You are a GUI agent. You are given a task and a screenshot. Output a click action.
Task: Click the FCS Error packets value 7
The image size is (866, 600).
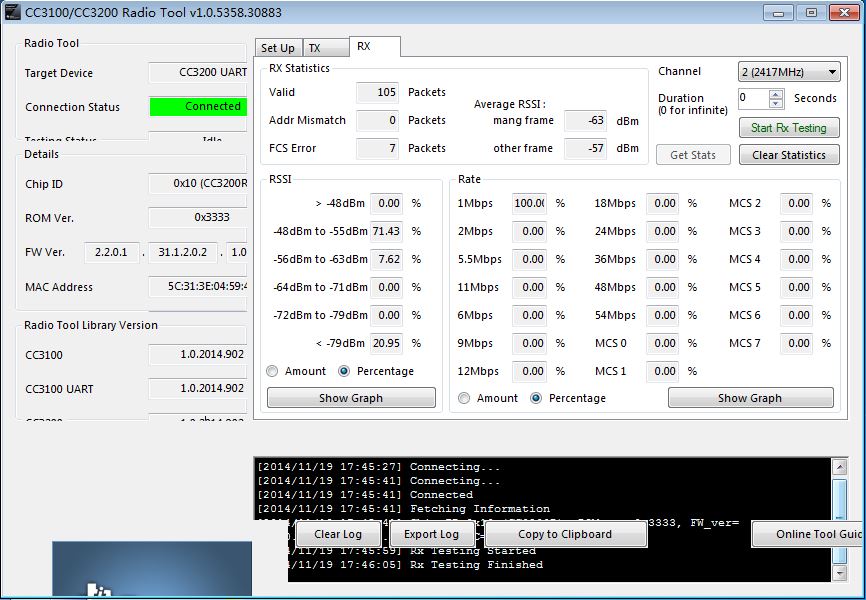tap(377, 148)
